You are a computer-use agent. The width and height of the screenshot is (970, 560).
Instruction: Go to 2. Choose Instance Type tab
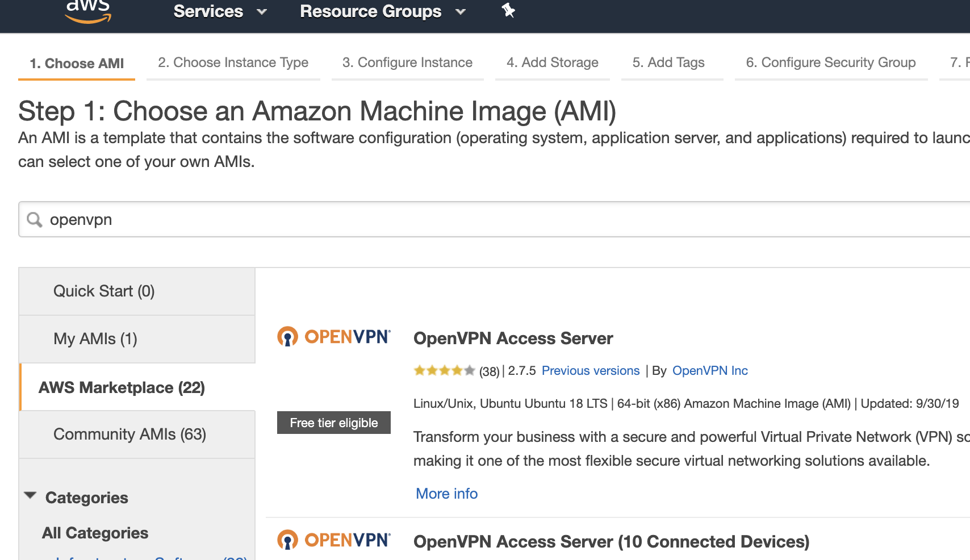click(x=233, y=62)
